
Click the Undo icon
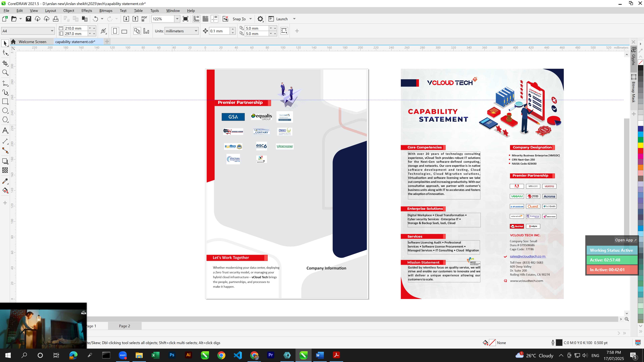click(95, 19)
